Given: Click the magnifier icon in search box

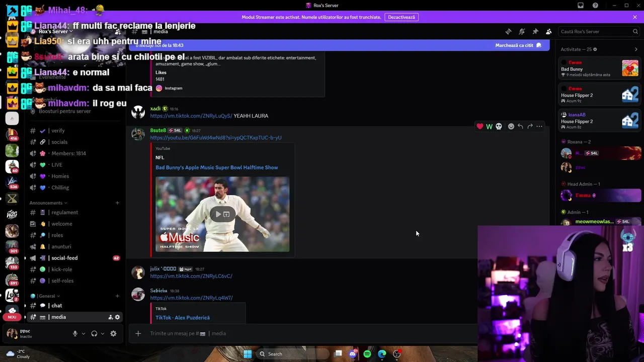Looking at the screenshot, I should point(635,31).
